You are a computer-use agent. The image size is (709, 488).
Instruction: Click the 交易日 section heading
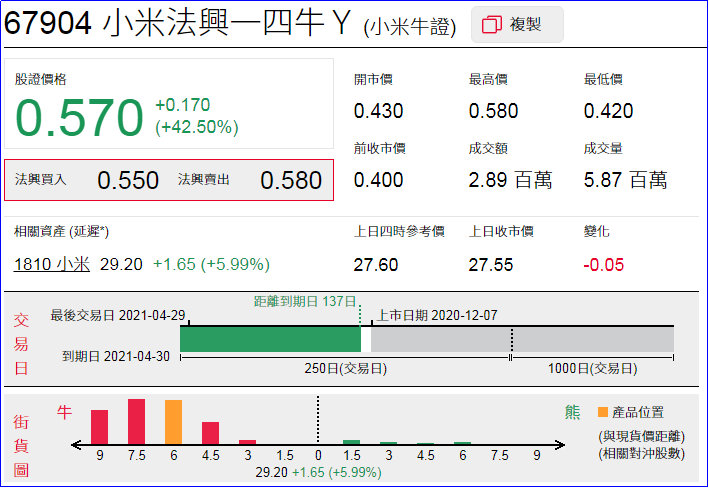tap(21, 344)
